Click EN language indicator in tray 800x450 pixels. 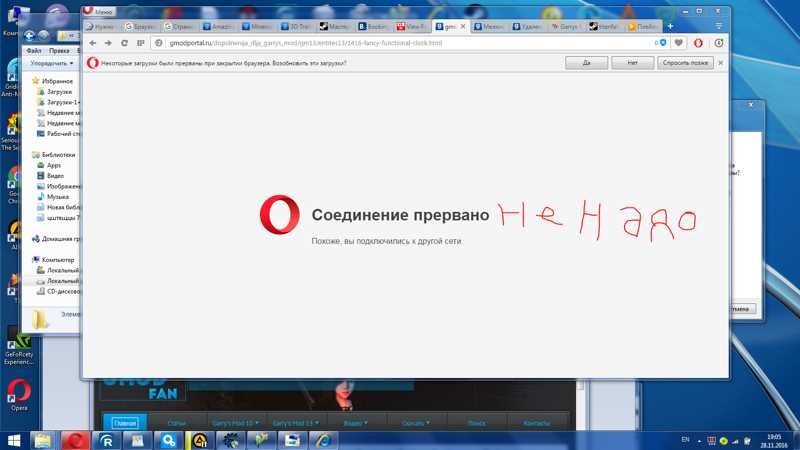tap(685, 439)
